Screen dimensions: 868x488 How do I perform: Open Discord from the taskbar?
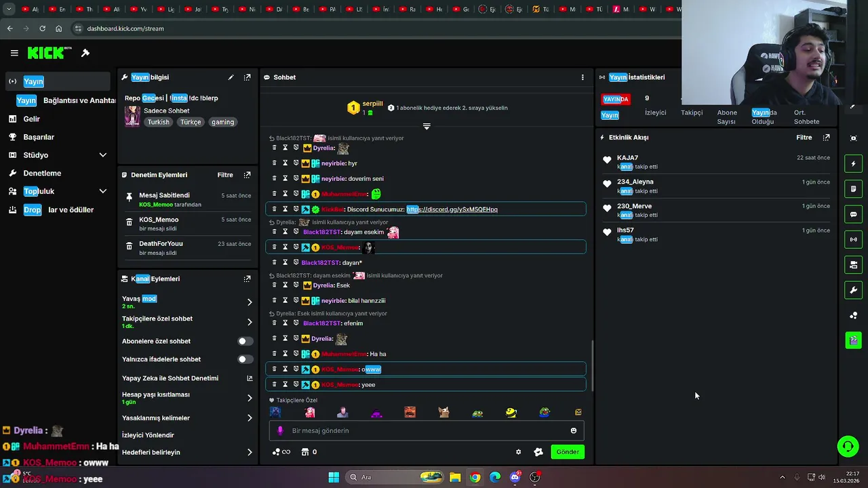[x=515, y=477]
